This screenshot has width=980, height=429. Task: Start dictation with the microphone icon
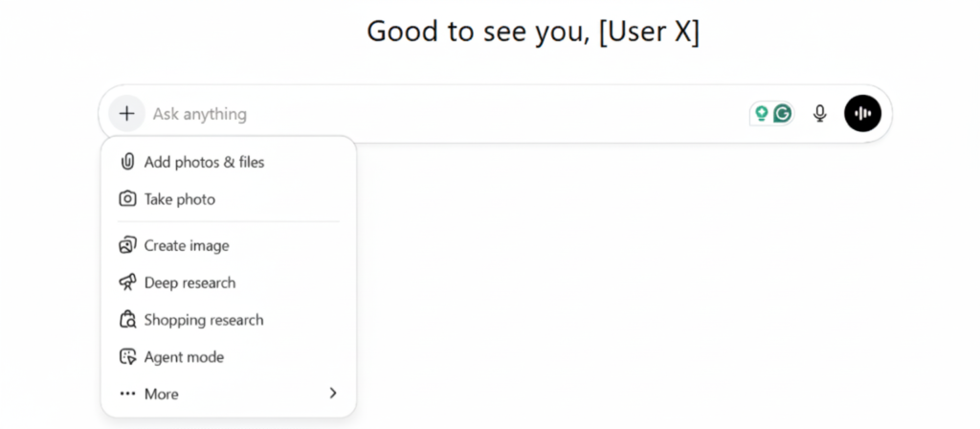click(819, 114)
